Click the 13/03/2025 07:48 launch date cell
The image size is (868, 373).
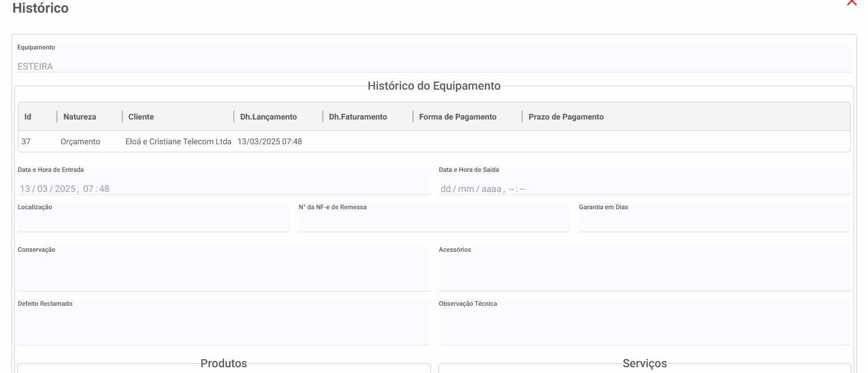coord(269,141)
